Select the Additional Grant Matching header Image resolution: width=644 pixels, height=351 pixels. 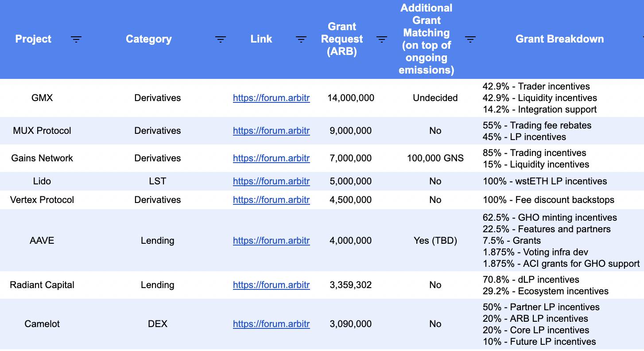[x=435, y=39]
